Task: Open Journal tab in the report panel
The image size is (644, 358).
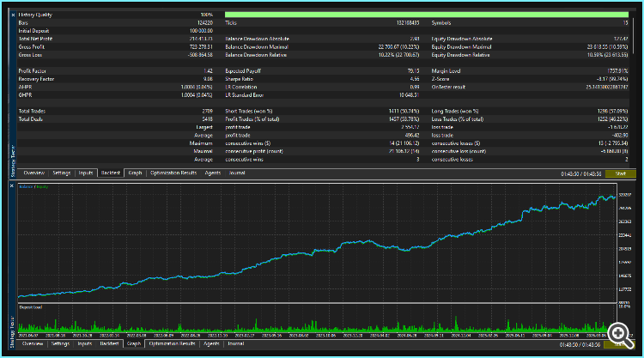Action: coord(237,173)
